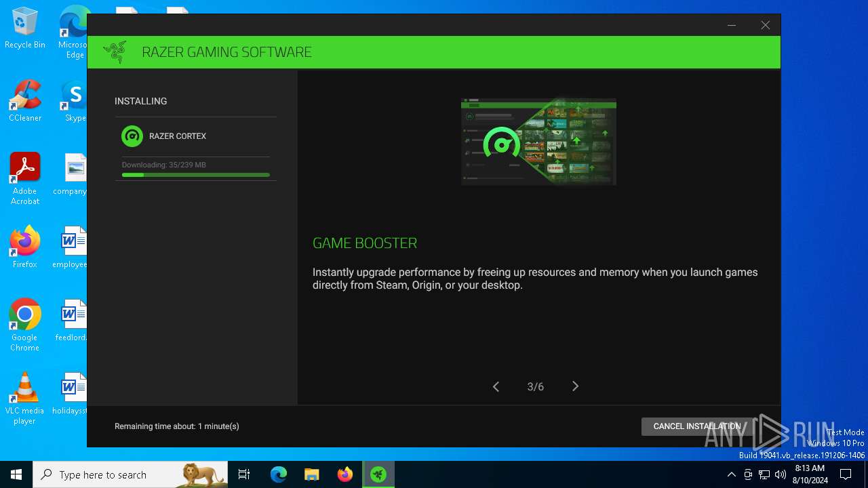
Task: Click the Razer logo in the header
Action: (x=115, y=52)
